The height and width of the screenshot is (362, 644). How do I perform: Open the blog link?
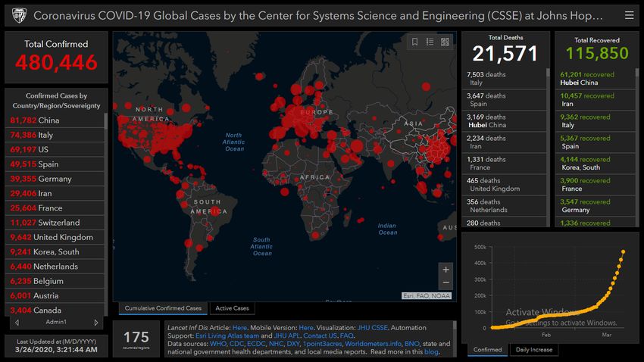point(431,351)
